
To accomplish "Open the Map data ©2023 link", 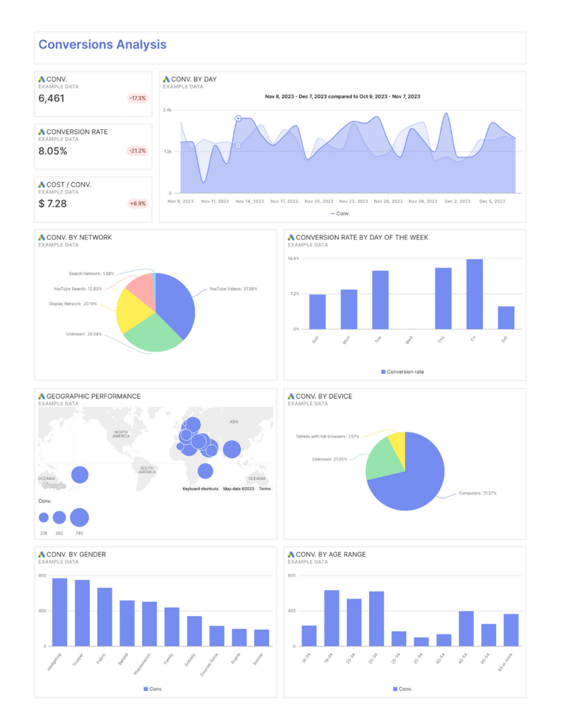I will click(238, 489).
